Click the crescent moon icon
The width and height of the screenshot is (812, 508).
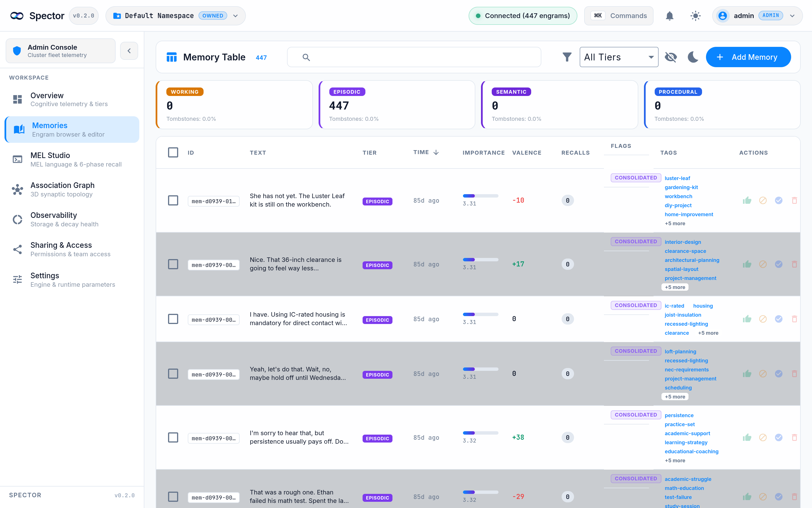point(693,57)
